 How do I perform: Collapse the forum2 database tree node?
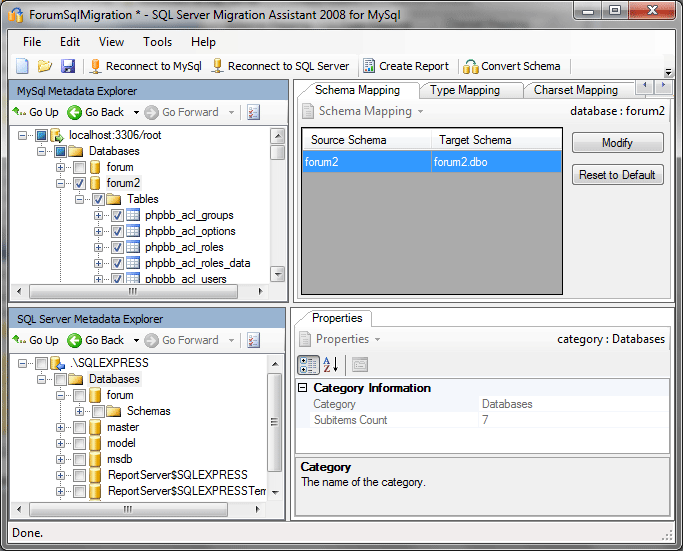63,183
